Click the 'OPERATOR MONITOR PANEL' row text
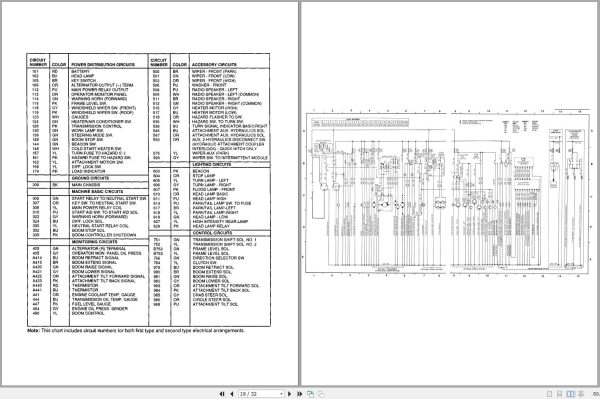The width and height of the screenshot is (600, 399). pos(99,94)
